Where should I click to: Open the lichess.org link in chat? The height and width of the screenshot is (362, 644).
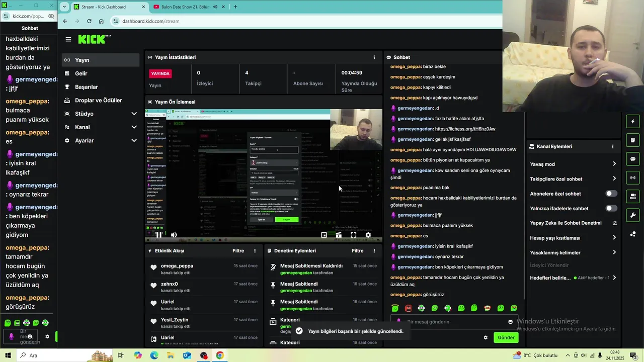(465, 129)
